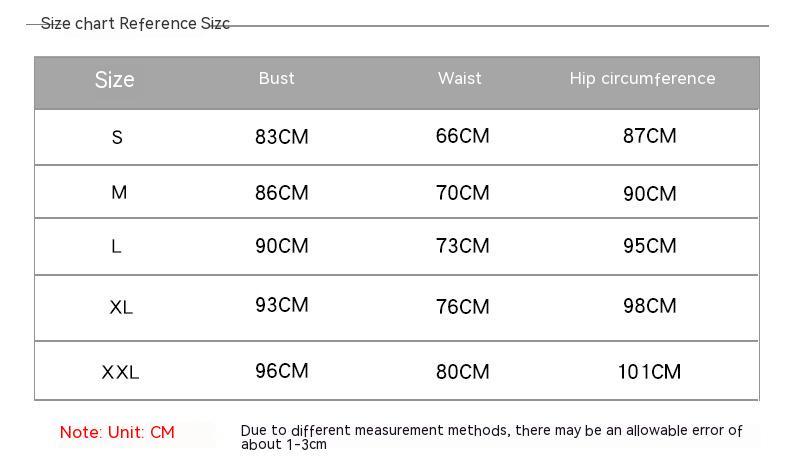This screenshot has width=790, height=463.
Task: Click the red Note: Unit: CM text
Action: click(117, 432)
